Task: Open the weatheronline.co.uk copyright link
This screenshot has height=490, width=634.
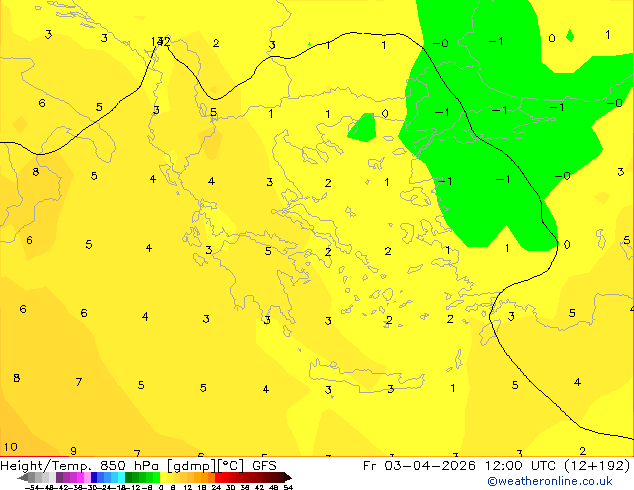Action: (x=550, y=481)
